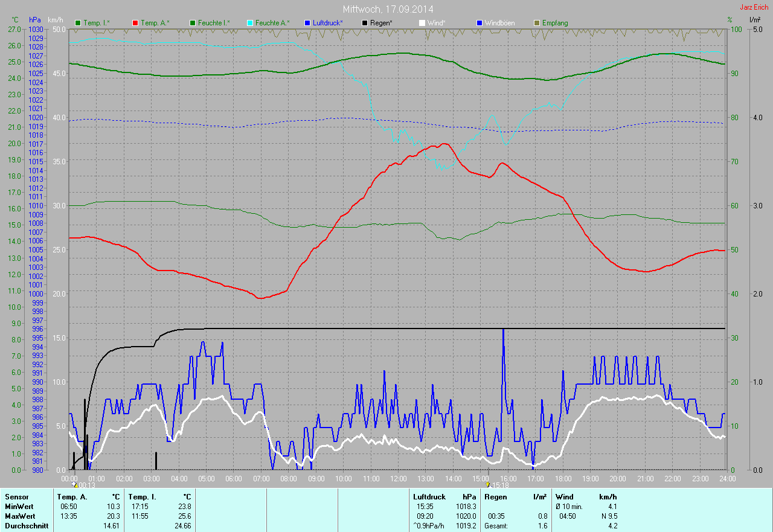Click the "Luftdruck" column header in table

[x=429, y=497]
